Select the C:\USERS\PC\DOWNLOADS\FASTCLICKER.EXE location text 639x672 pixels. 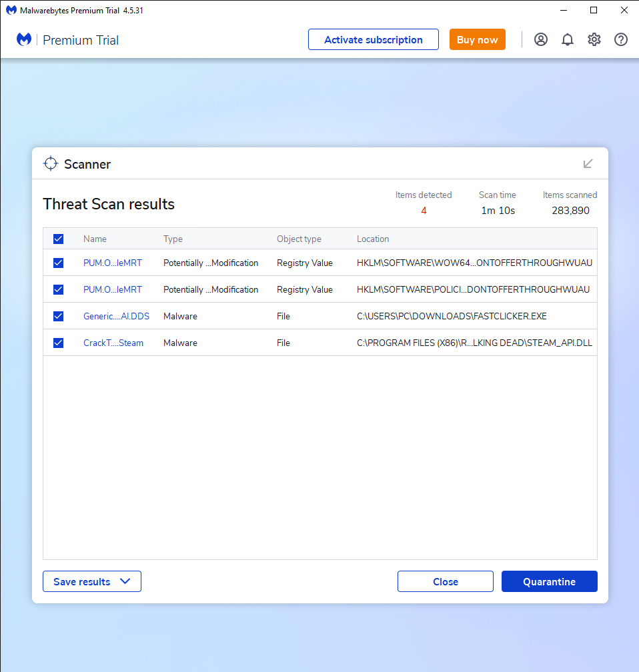click(452, 316)
